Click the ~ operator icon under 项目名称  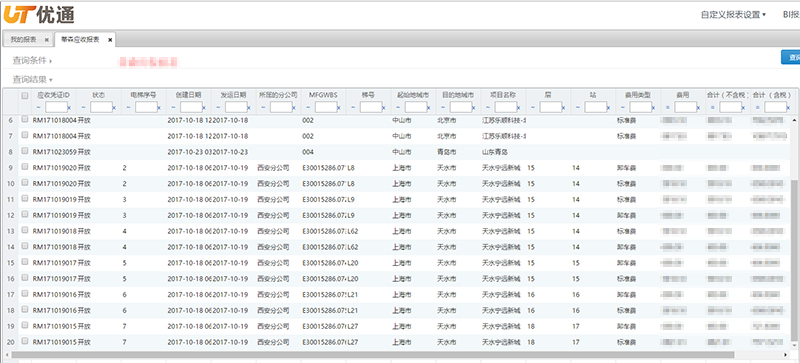pyautogui.click(x=488, y=108)
